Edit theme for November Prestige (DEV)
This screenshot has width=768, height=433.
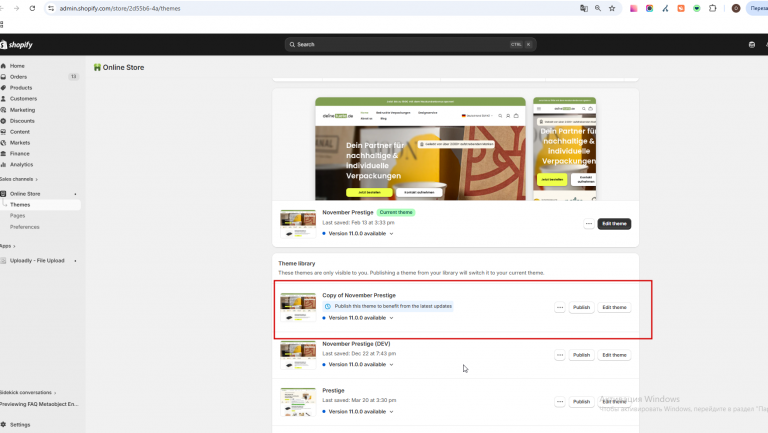(614, 355)
